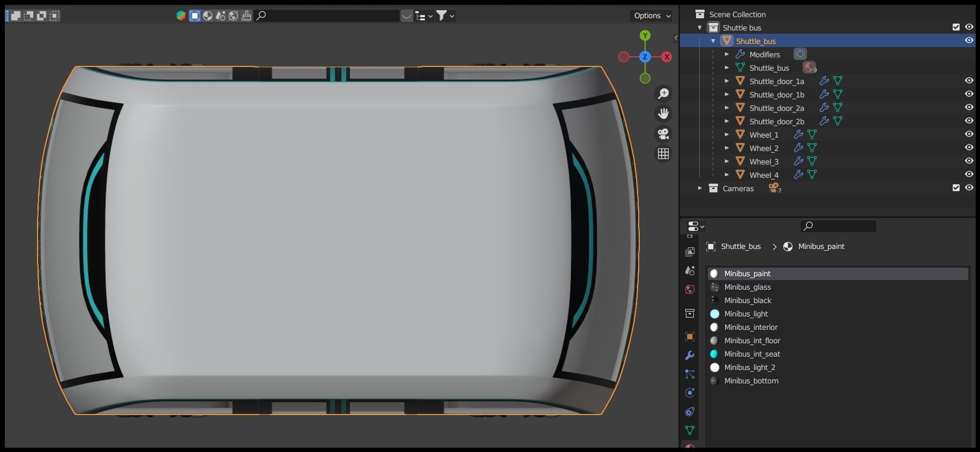Hide the Shuttle bus collection in viewport
This screenshot has width=980, height=452.
(969, 27)
